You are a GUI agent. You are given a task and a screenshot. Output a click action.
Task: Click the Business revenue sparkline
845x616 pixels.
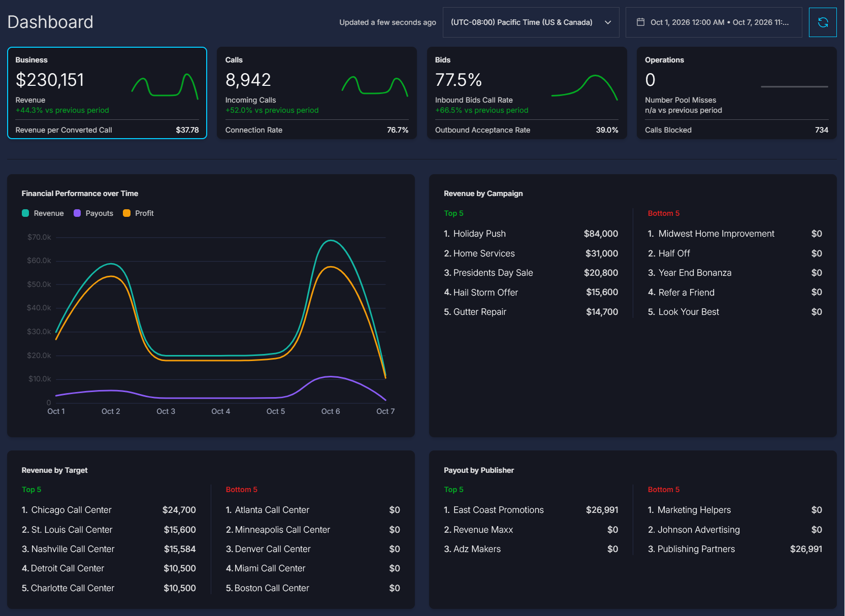point(165,86)
